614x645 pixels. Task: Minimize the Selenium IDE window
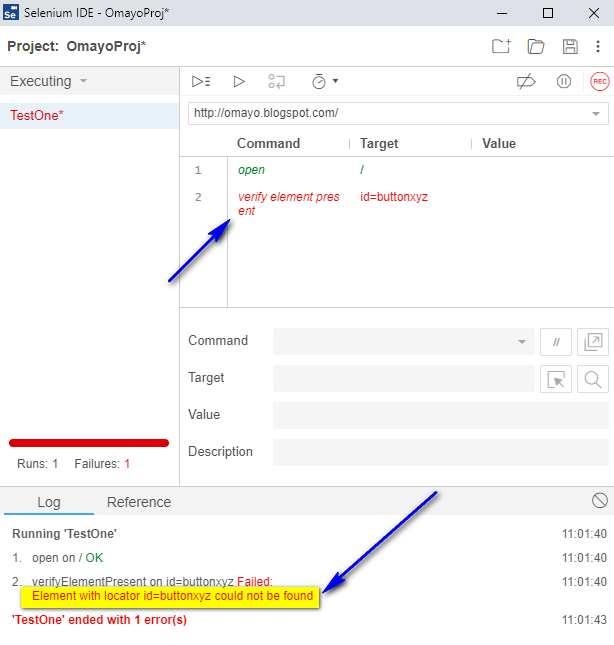pos(502,13)
